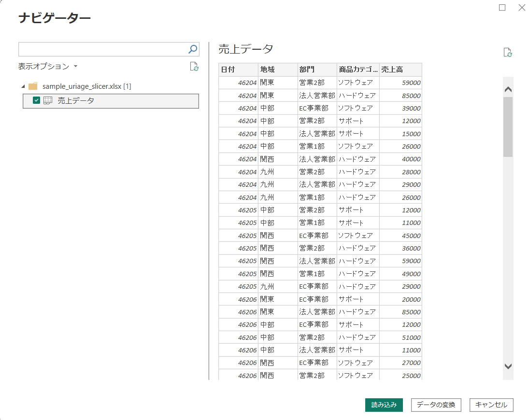Click the 日付 column header

[238, 70]
